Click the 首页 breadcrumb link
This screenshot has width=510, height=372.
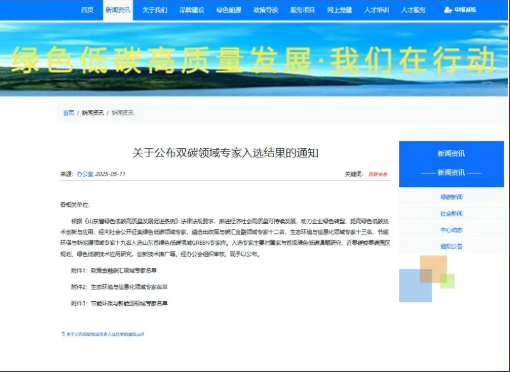tap(69, 113)
